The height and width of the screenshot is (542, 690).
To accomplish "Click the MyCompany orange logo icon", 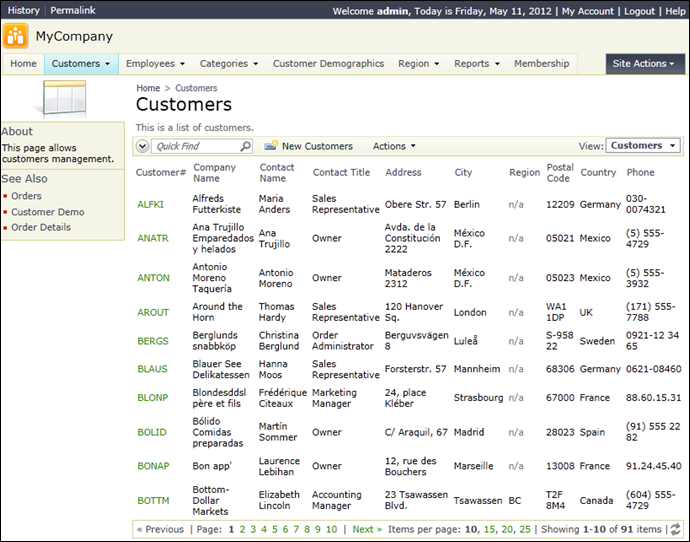I will tap(16, 37).
